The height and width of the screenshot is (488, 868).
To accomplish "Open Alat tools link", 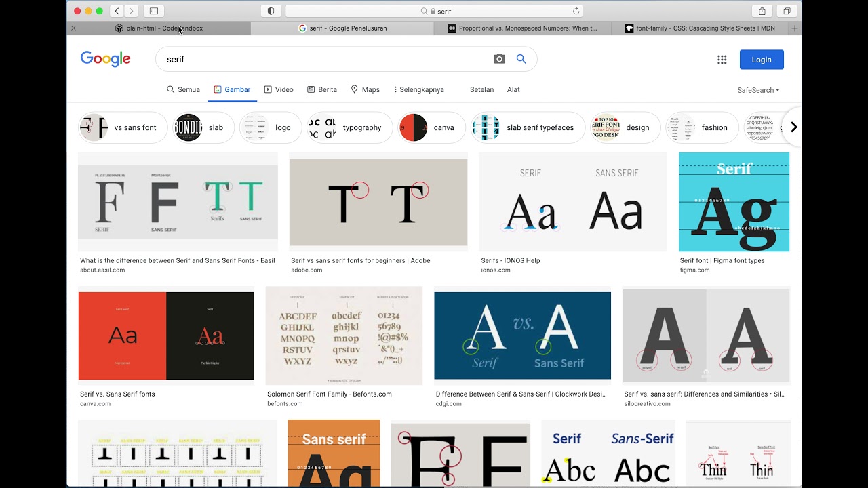I will click(513, 89).
